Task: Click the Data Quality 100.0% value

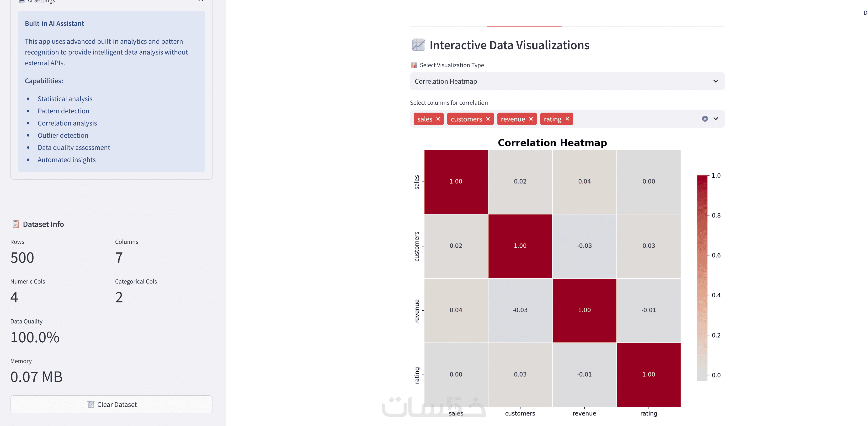Action: (35, 337)
